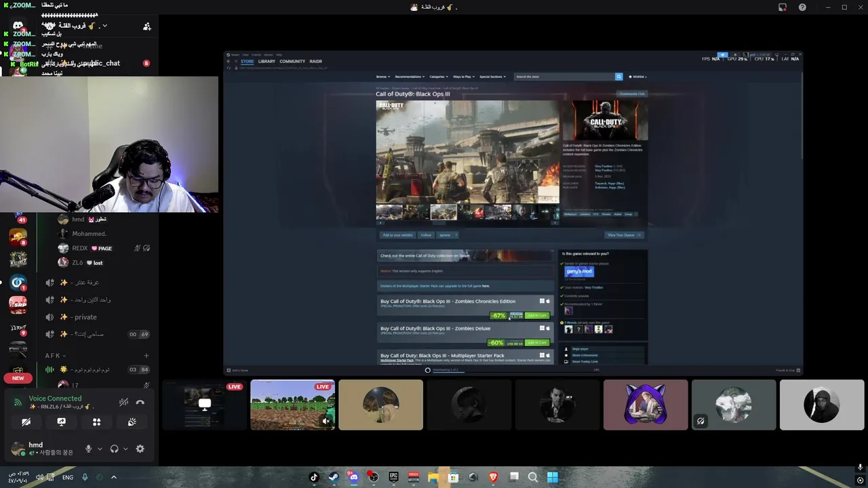Click the Windows Start button on the taskbar

point(553,477)
